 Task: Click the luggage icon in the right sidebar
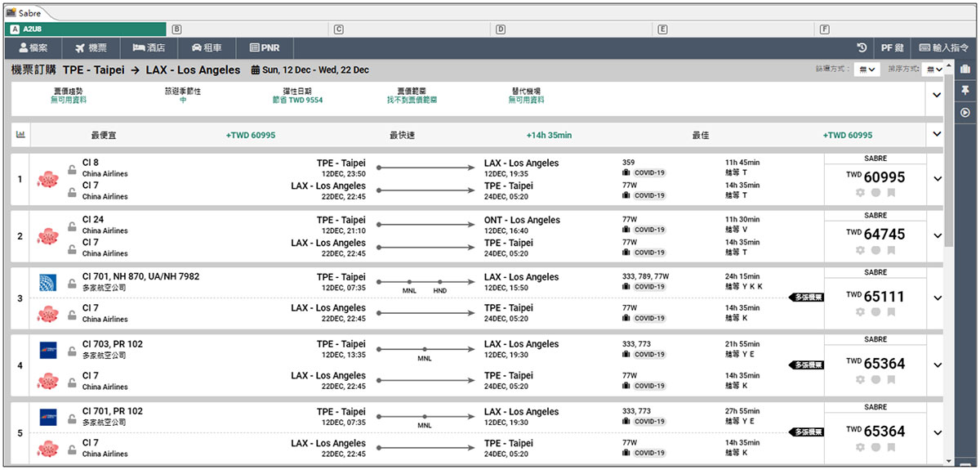(x=965, y=69)
